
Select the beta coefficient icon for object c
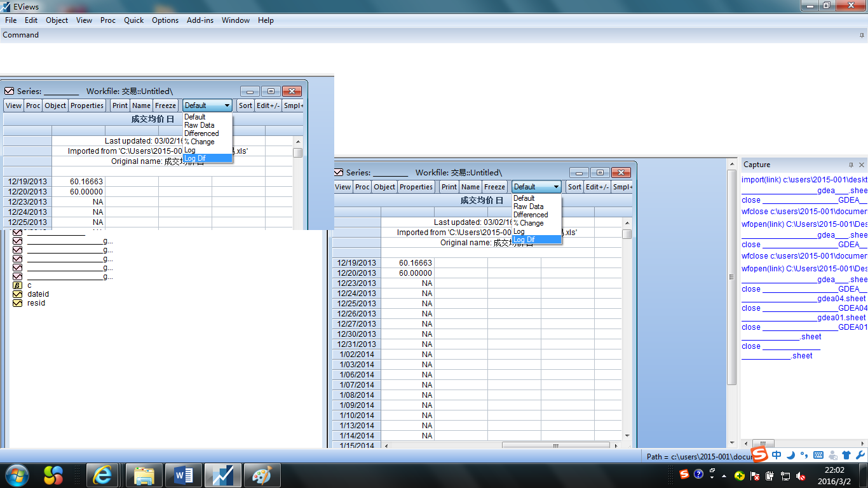[17, 285]
